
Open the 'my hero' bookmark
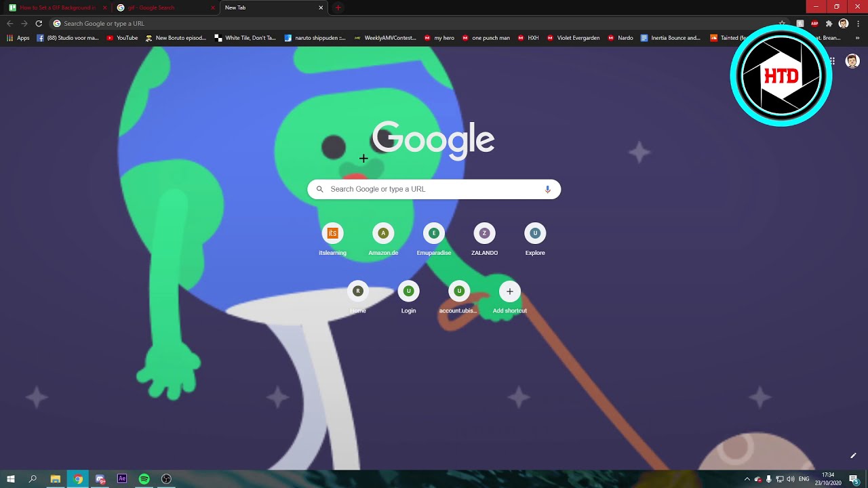439,38
